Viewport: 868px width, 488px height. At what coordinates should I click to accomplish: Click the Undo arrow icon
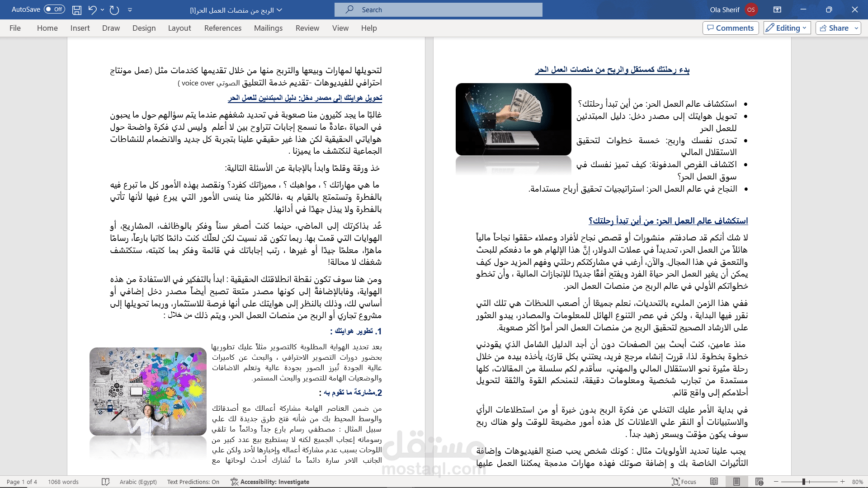point(92,9)
